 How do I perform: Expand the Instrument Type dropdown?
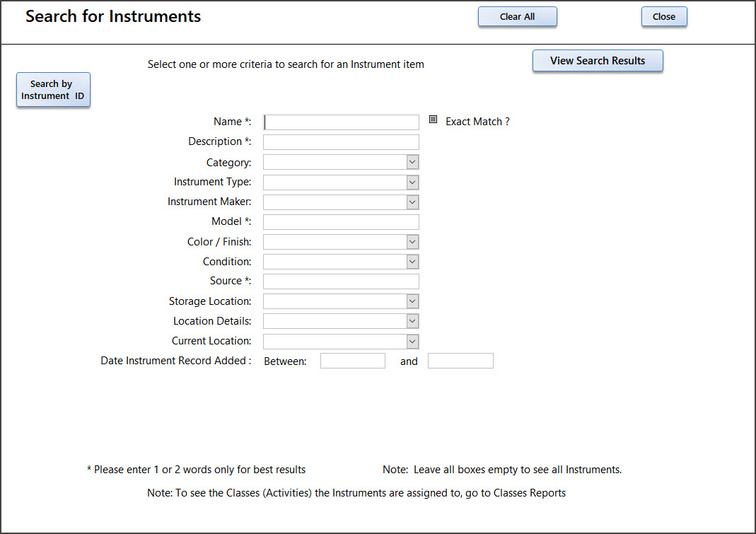tap(413, 182)
